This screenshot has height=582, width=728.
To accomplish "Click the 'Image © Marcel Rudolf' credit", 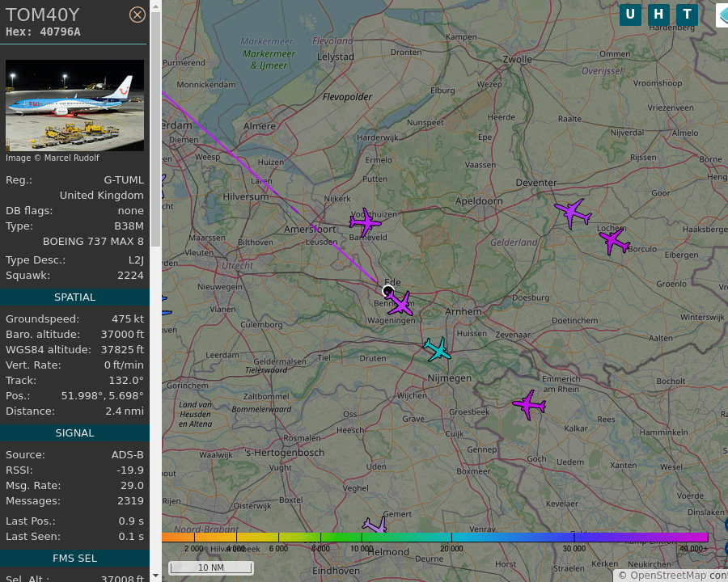I will click(53, 158).
